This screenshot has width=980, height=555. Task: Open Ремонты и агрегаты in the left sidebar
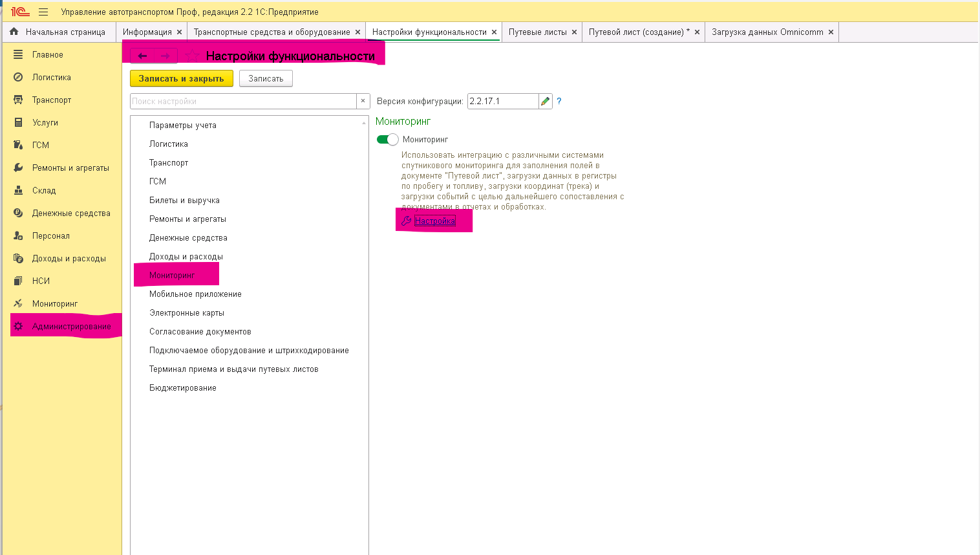click(x=70, y=168)
